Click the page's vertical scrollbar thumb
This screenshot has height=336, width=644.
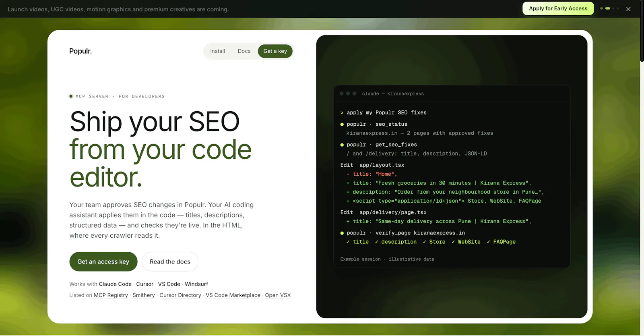pyautogui.click(x=642, y=31)
